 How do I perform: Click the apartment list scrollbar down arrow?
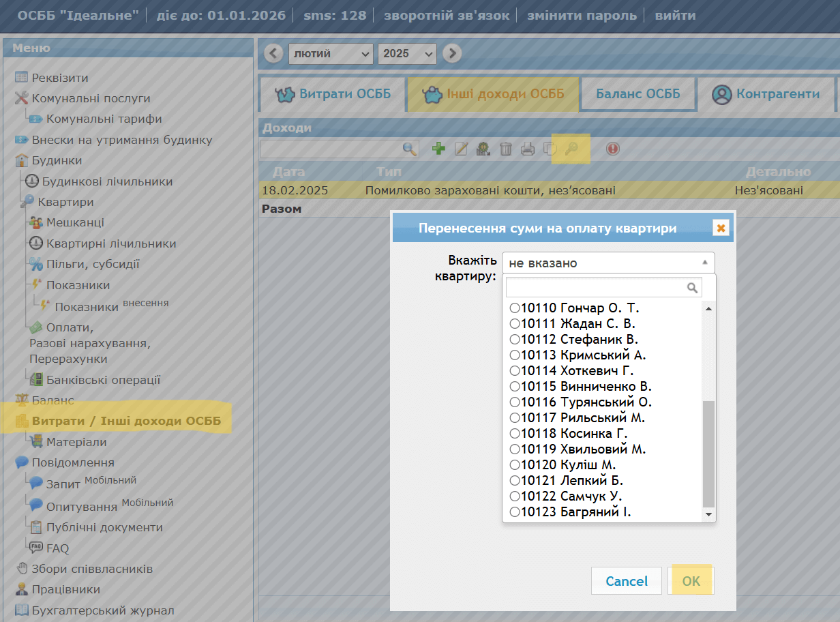[x=708, y=514]
